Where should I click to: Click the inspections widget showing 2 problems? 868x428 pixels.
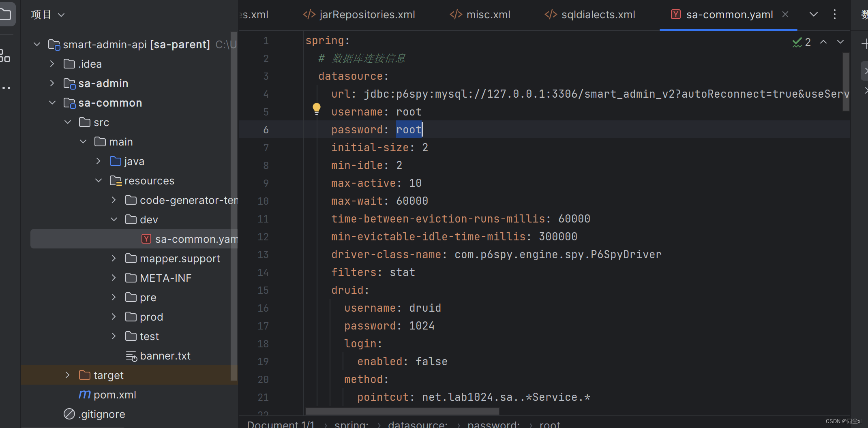801,42
